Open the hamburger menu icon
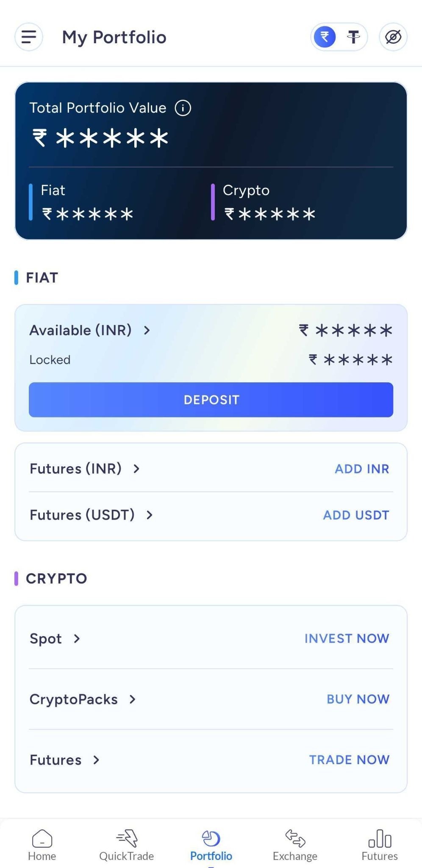 [x=29, y=37]
